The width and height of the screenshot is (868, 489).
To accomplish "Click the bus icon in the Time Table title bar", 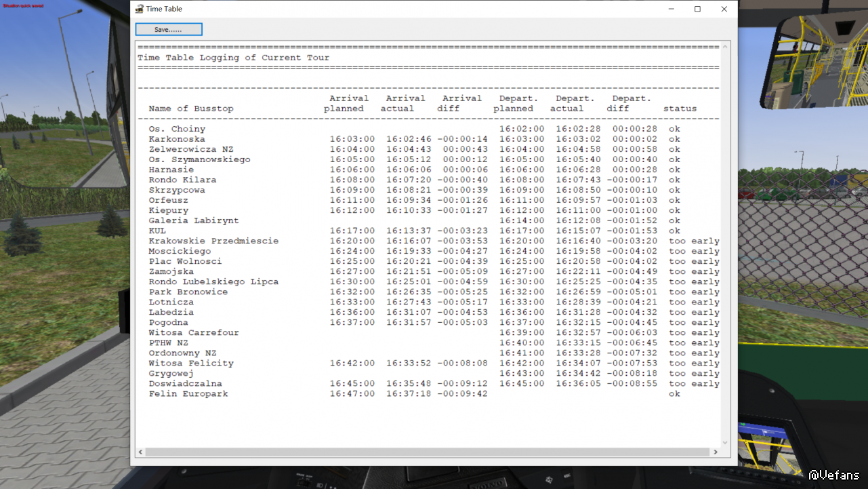I will point(139,9).
